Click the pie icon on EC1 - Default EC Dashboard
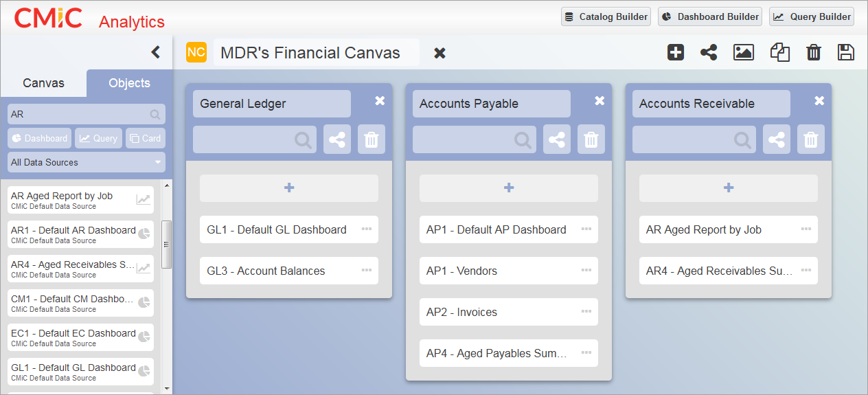 point(144,337)
